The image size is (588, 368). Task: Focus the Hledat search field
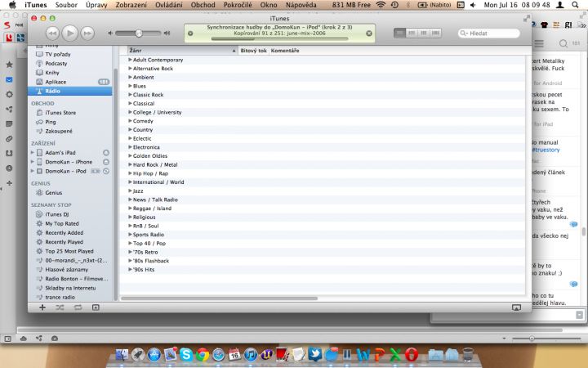[x=489, y=33]
